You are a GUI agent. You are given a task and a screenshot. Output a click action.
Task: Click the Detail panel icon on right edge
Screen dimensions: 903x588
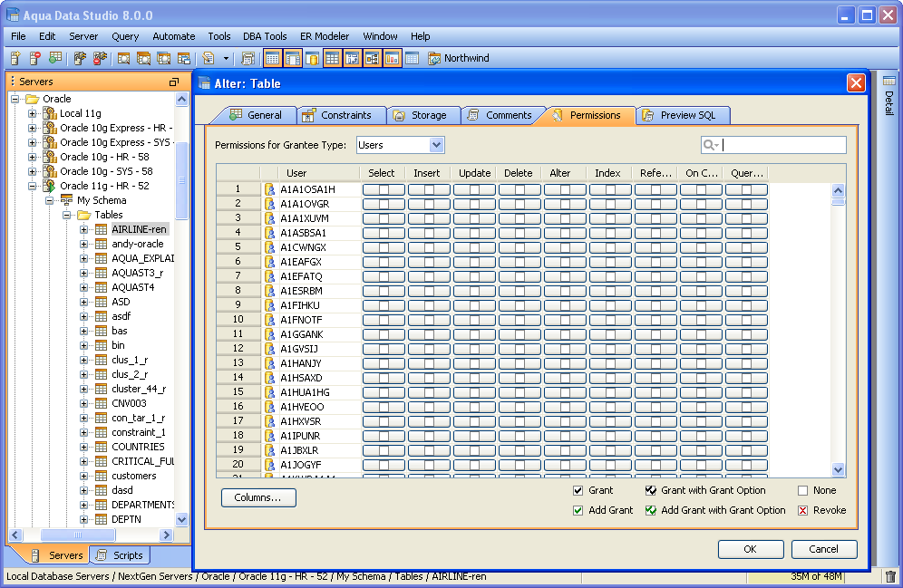click(889, 81)
